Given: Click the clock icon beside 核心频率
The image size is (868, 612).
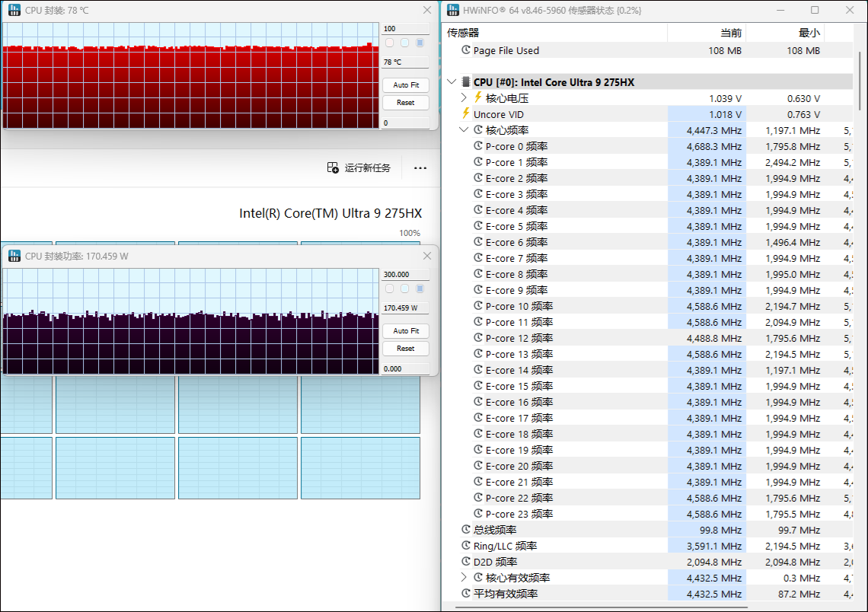Looking at the screenshot, I should [x=478, y=129].
